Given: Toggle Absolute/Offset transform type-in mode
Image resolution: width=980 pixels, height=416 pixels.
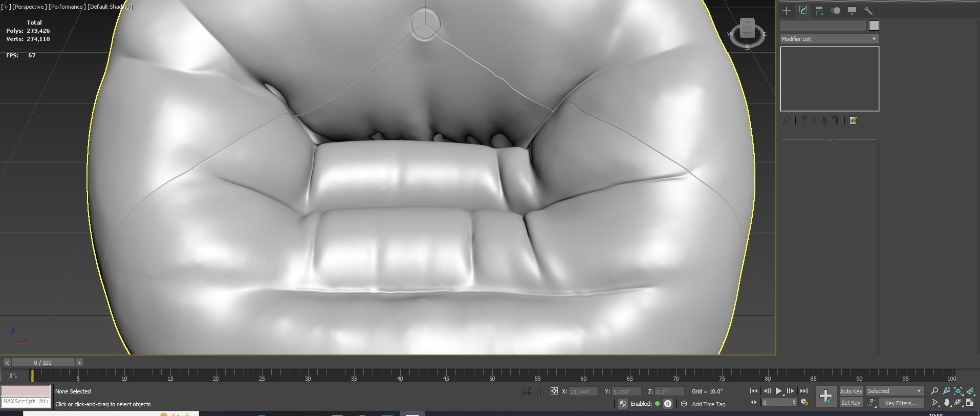Looking at the screenshot, I should 554,391.
